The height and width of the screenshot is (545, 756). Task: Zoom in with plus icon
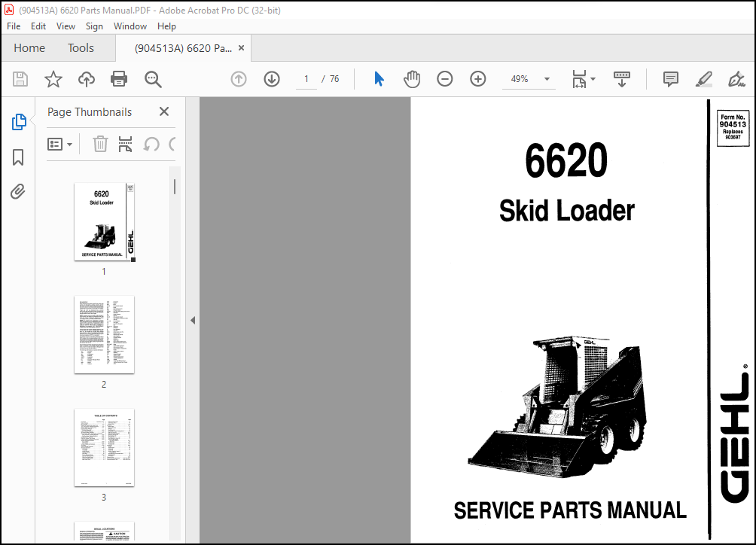tap(478, 79)
